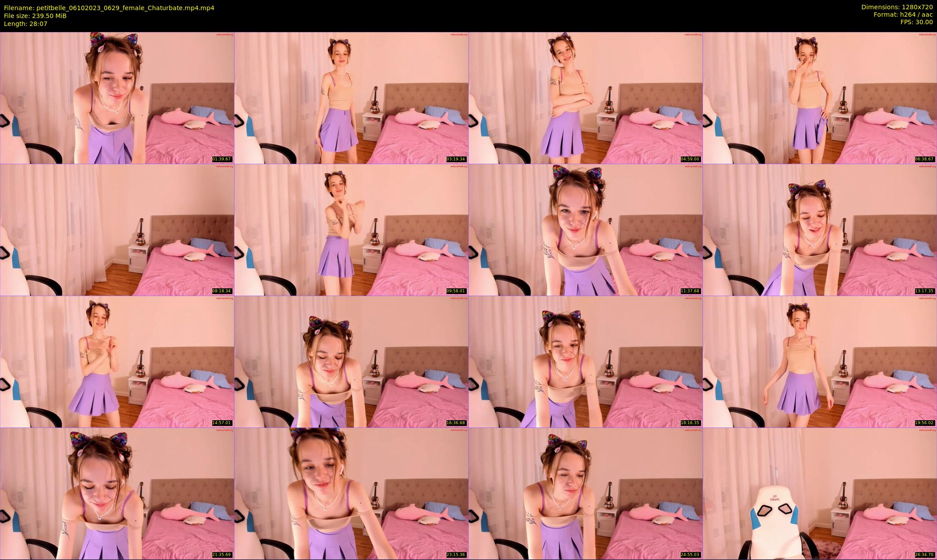937x560 pixels.
Task: Open the thumbnail labeled 14:57.01
Action: pyautogui.click(x=117, y=361)
